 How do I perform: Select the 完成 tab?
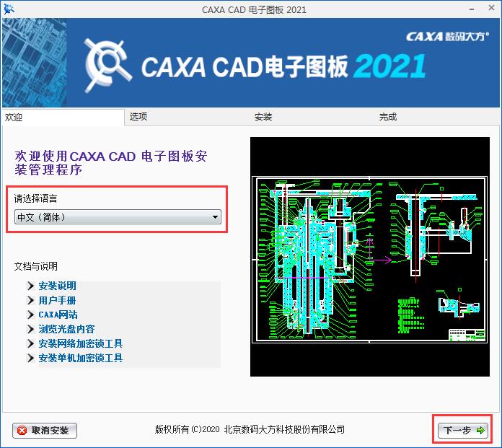pos(388,117)
